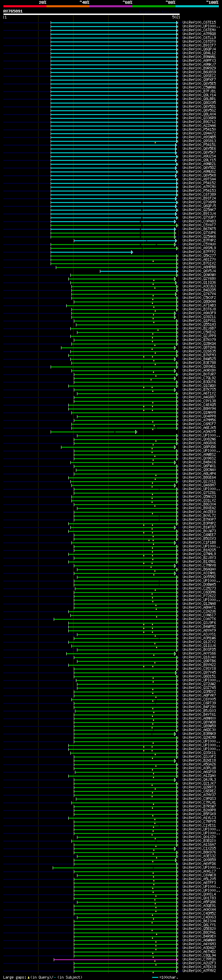Click hit label UniRef100_Q8LAX4
This screenshot has height=980, width=222.
199,114
